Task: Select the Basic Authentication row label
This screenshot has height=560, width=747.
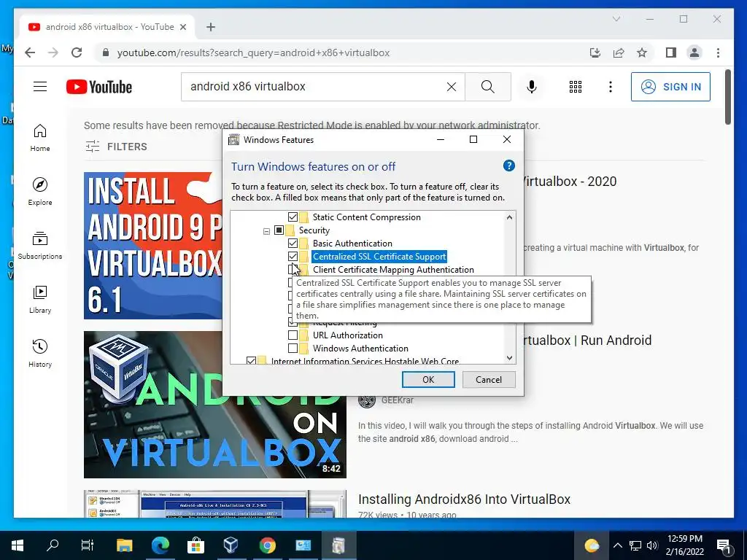Action: [352, 244]
